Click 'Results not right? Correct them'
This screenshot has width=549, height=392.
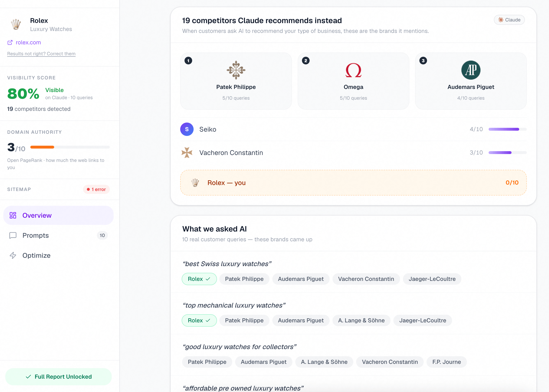pyautogui.click(x=41, y=54)
